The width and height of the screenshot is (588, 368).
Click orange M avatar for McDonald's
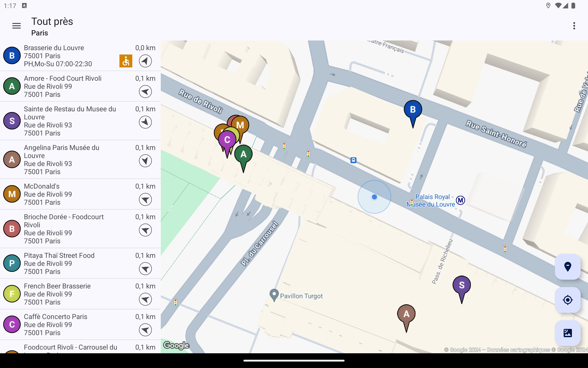(12, 194)
